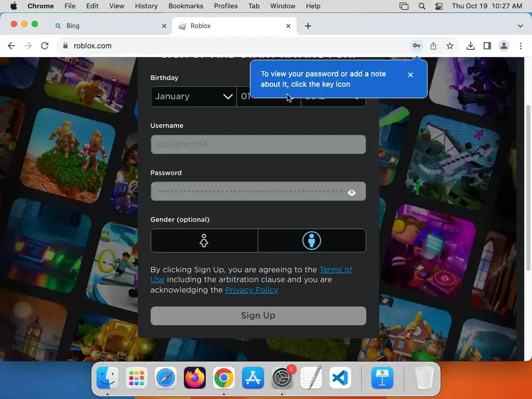This screenshot has width=532, height=399.
Task: Open the Window menu
Action: (283, 6)
